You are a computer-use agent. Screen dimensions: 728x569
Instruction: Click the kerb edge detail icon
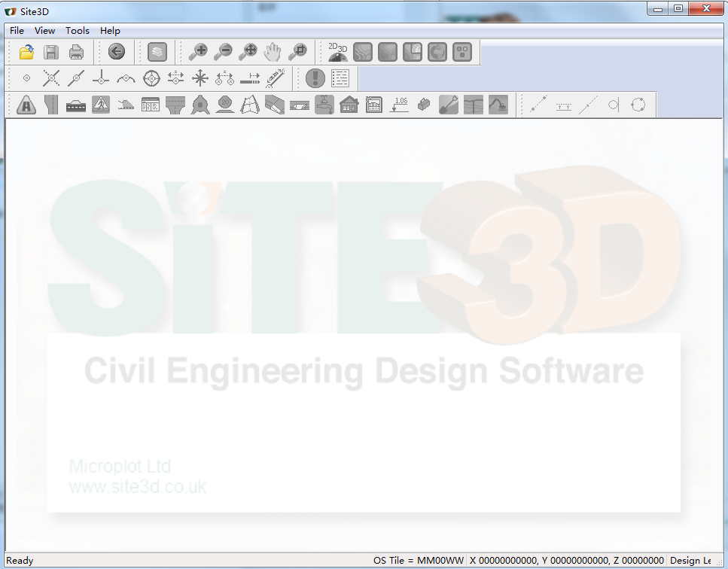[275, 105]
